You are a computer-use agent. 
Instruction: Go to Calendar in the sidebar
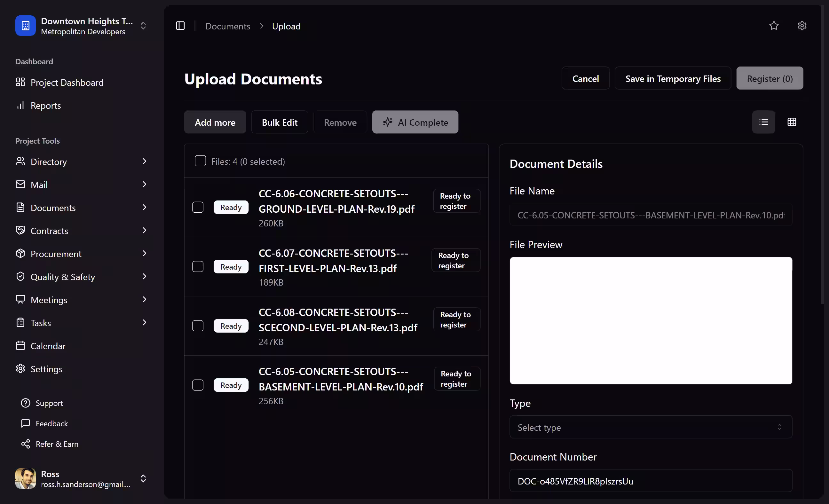click(x=48, y=346)
